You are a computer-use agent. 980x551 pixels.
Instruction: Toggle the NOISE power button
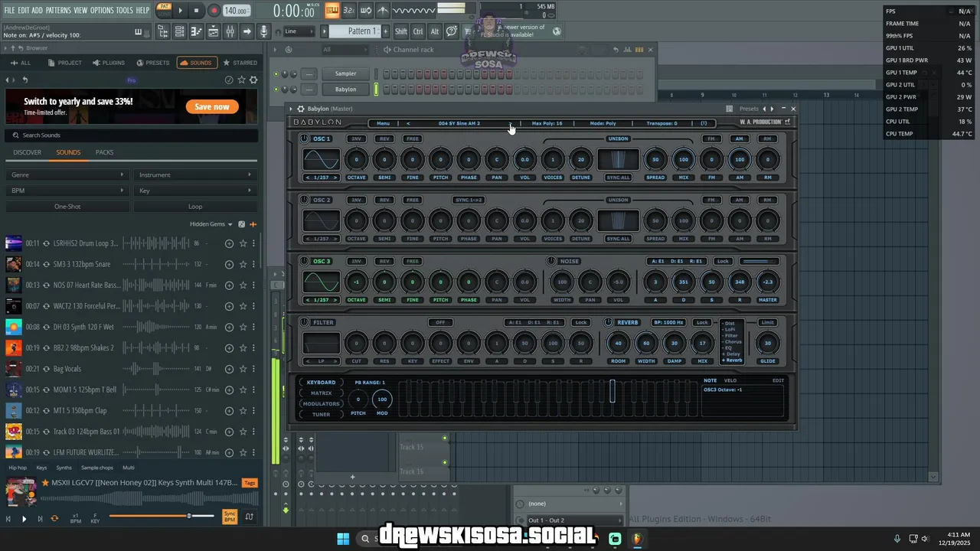pyautogui.click(x=551, y=261)
